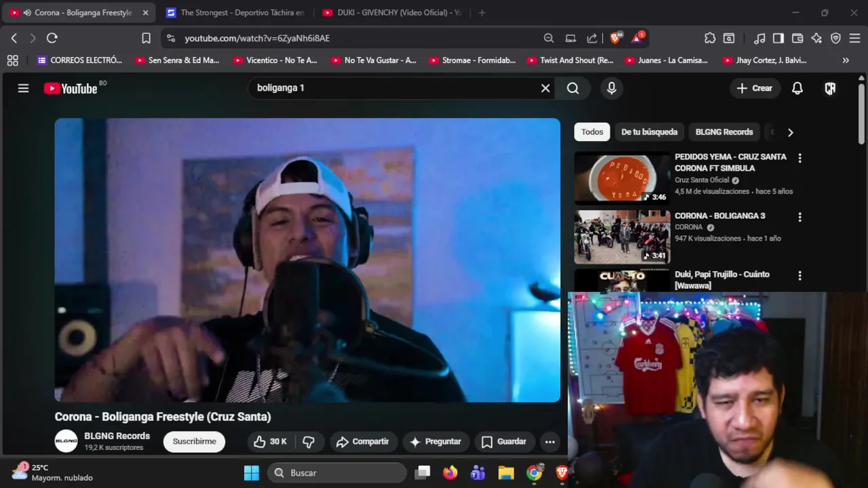
Task: Select the De tu búsqueda chip
Action: [650, 132]
